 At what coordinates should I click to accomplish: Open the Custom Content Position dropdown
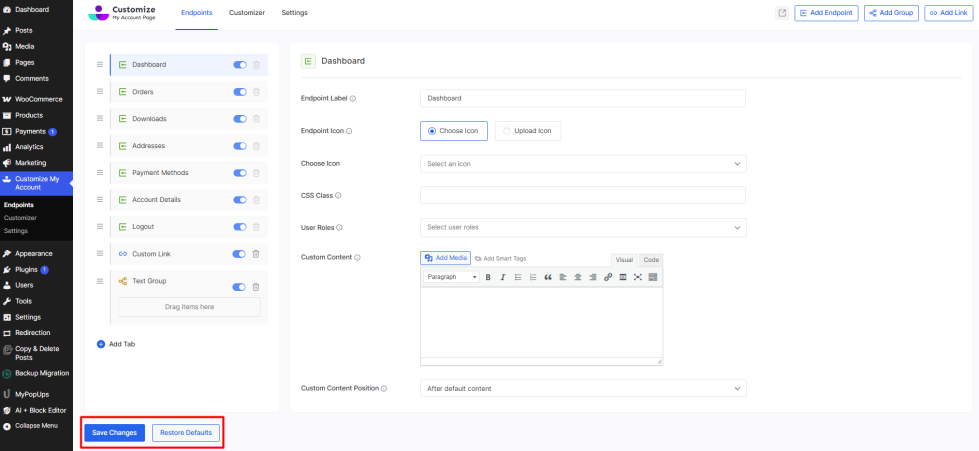point(582,388)
